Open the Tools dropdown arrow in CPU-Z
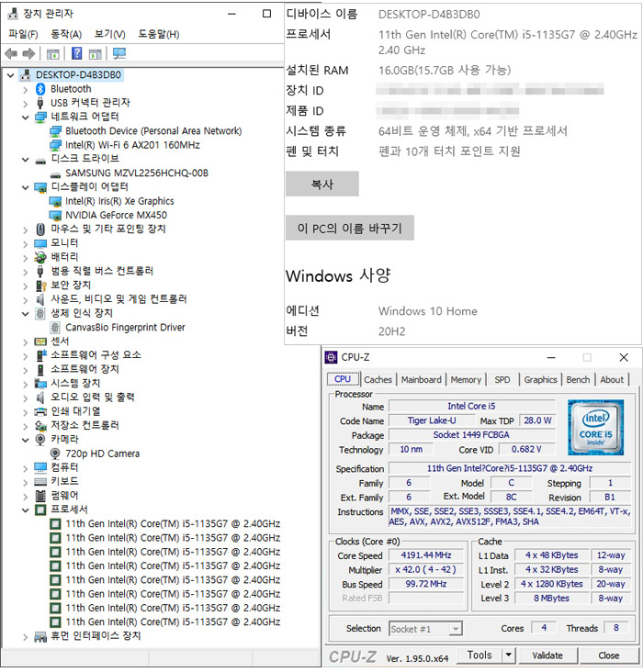Screen dimensions: 643x672 tap(508, 655)
